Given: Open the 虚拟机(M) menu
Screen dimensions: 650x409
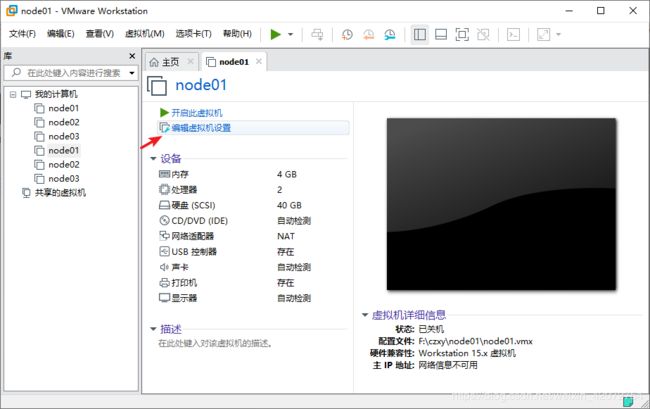Looking at the screenshot, I should [x=145, y=34].
